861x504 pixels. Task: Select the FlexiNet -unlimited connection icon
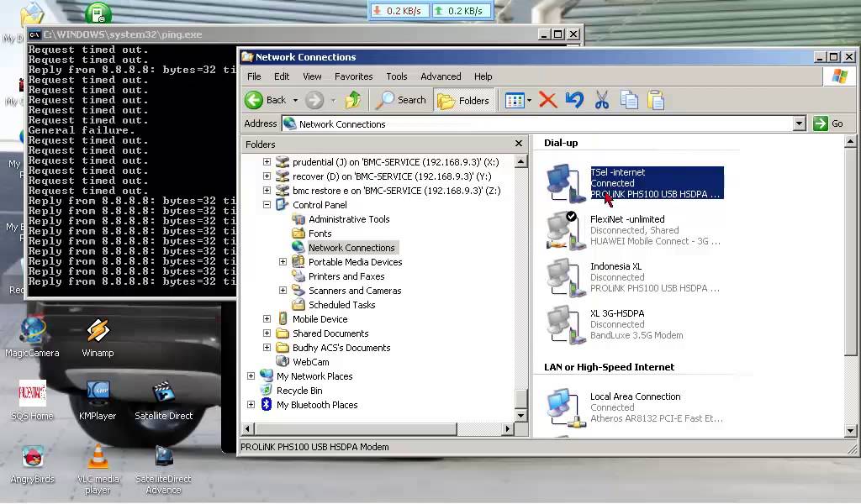(x=566, y=230)
